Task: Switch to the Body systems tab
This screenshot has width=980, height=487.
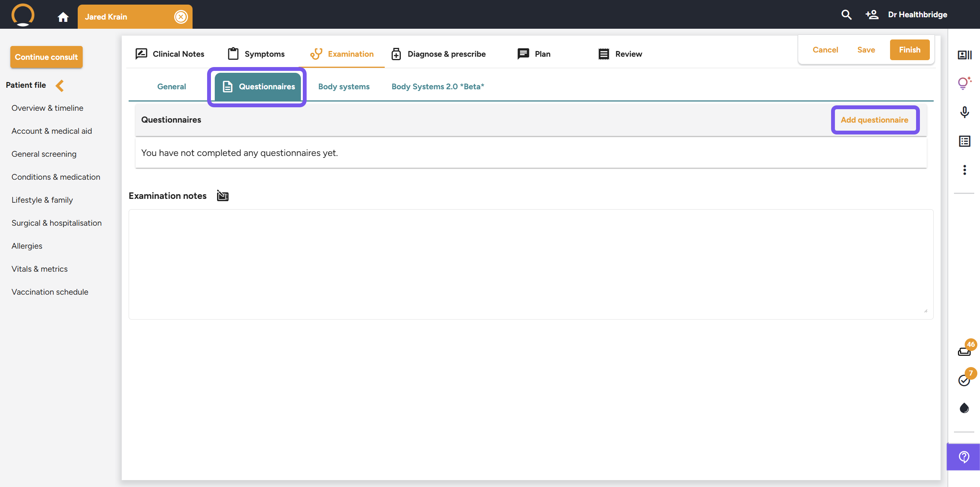Action: (343, 87)
